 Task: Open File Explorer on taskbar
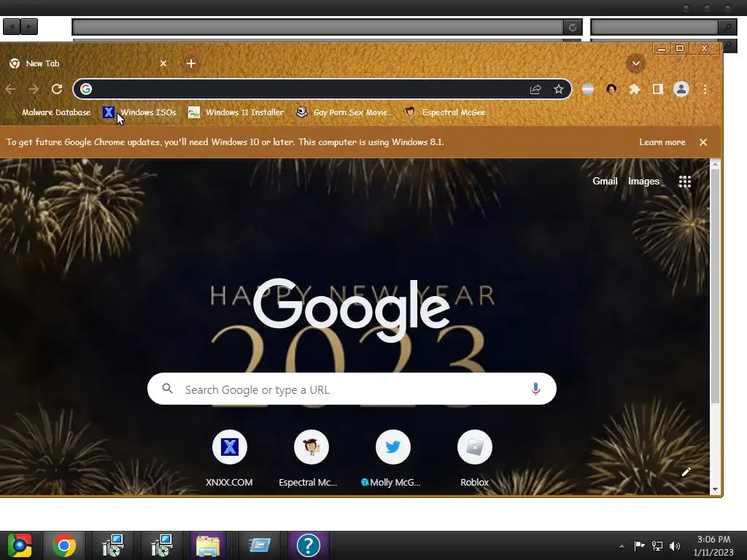click(x=208, y=545)
